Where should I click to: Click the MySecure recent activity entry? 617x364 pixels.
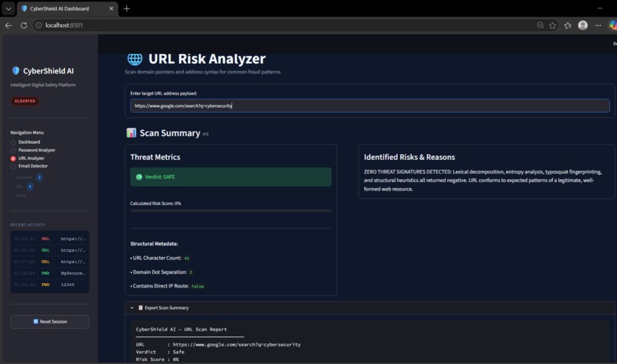[50, 273]
